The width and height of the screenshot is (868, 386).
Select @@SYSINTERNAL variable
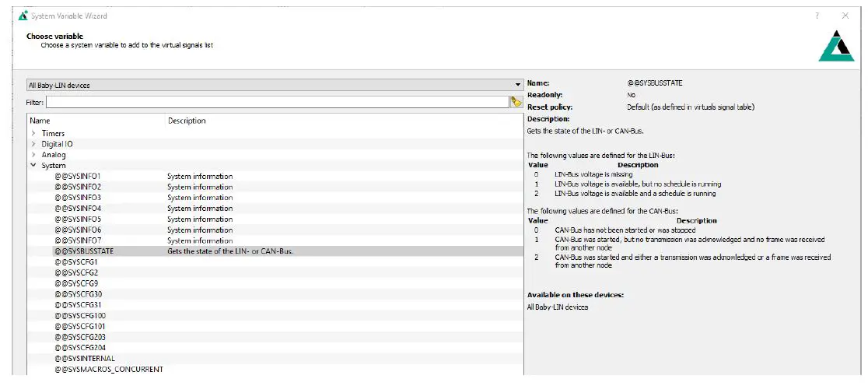tap(85, 358)
